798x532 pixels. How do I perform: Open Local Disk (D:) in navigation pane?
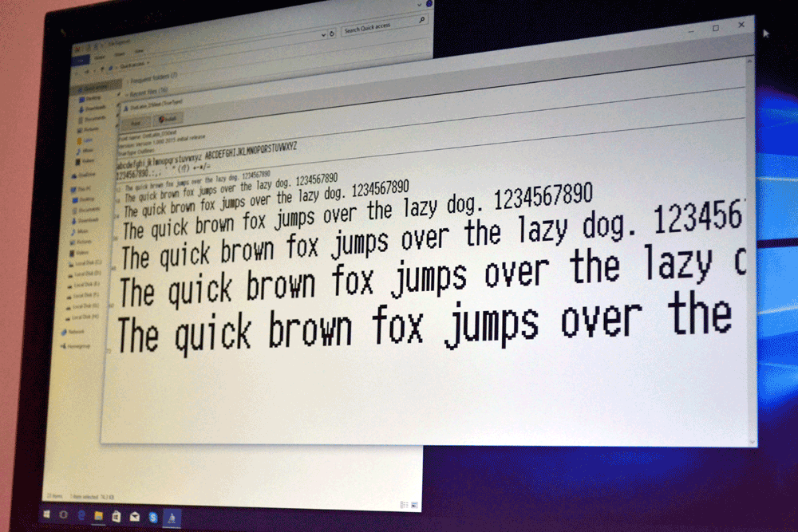[x=84, y=274]
